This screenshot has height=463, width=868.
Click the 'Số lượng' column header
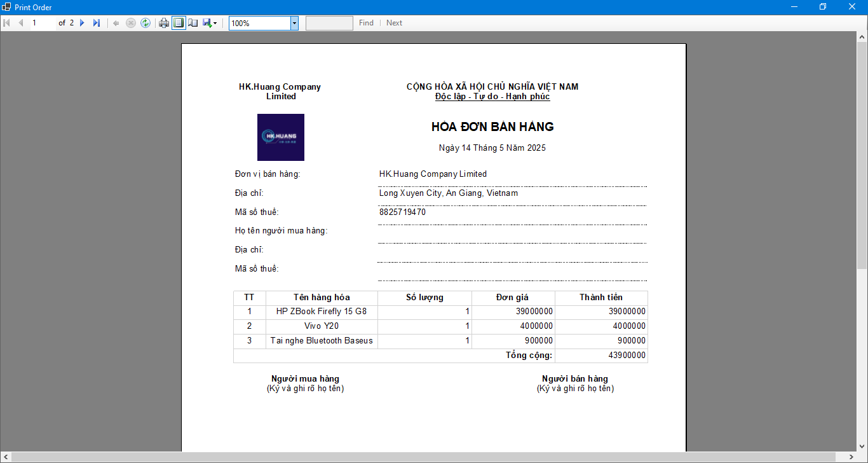[x=424, y=298]
